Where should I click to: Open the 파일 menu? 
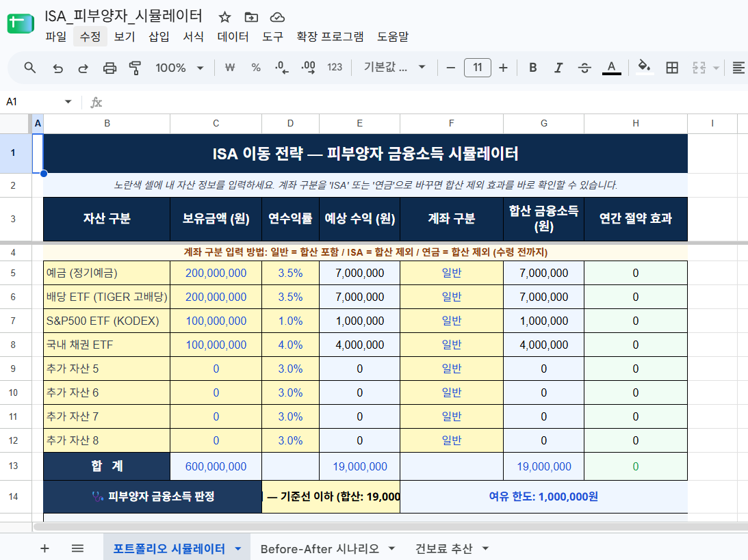tap(56, 37)
